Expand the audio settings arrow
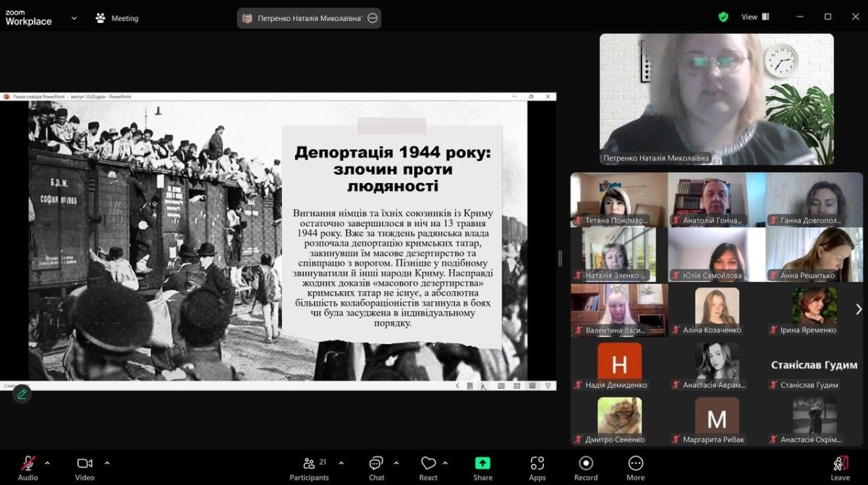This screenshot has width=868, height=485. (x=48, y=463)
